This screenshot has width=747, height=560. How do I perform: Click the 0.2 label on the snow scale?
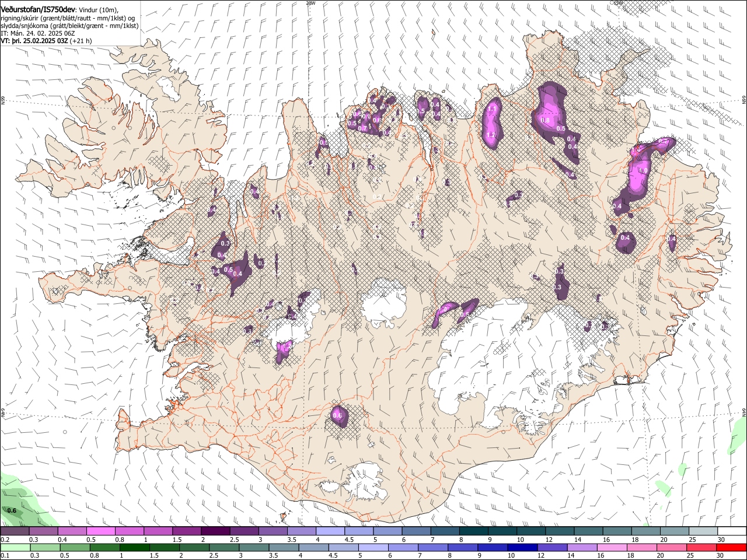click(x=4, y=540)
